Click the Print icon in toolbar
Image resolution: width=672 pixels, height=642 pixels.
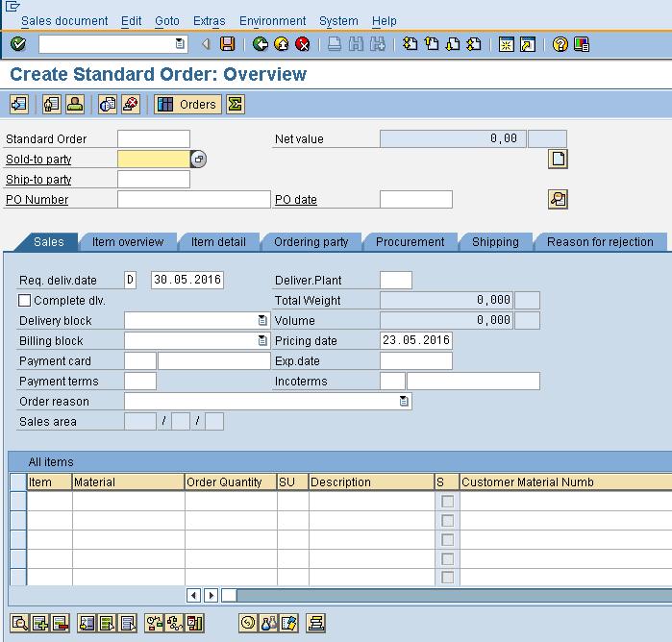335,43
